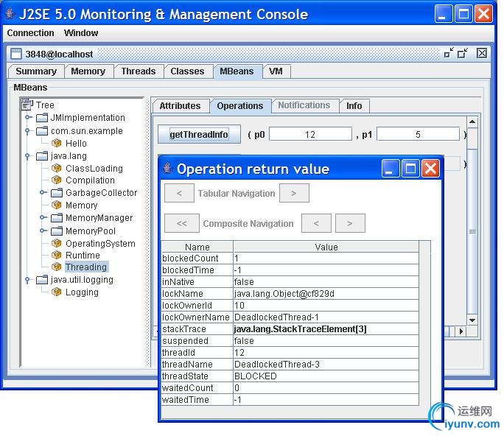Click the com.sun.example folder icon
This screenshot has height=436, width=504.
click(42, 131)
